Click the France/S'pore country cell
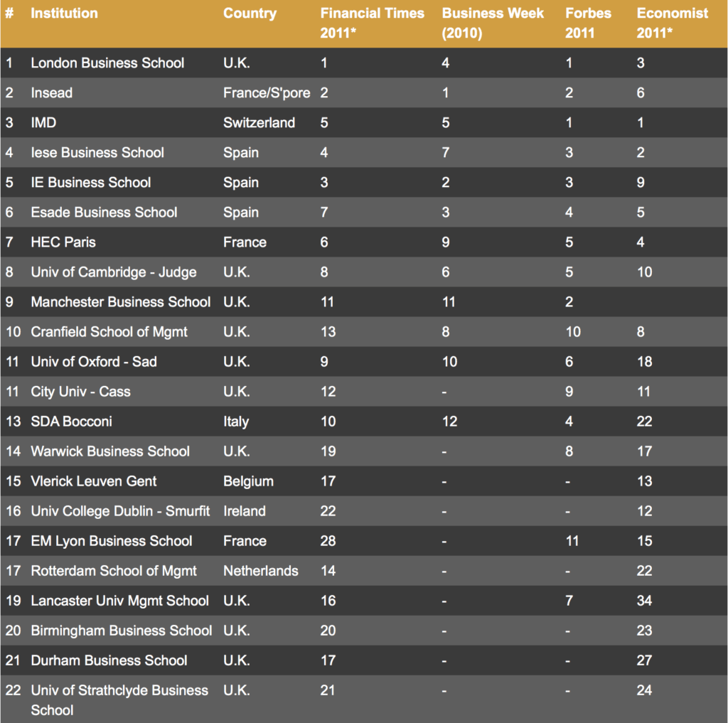 (267, 93)
